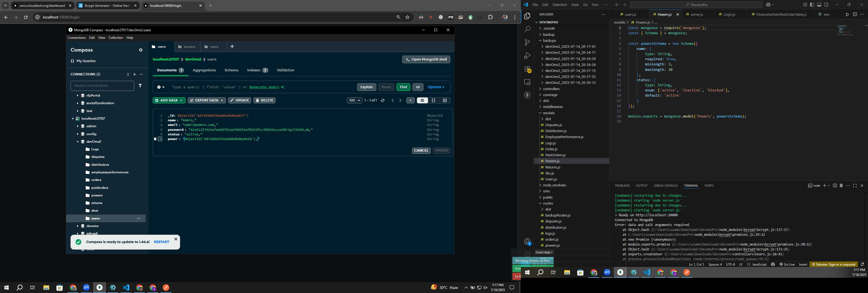Split VS Code editor right icon
Viewport: 868px width, 293px height.
coord(855,14)
